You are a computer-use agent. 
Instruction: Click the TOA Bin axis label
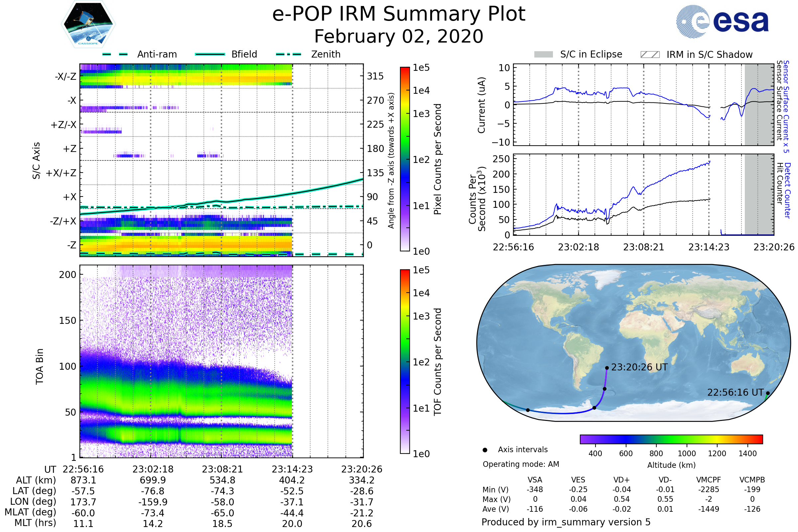[39, 366]
